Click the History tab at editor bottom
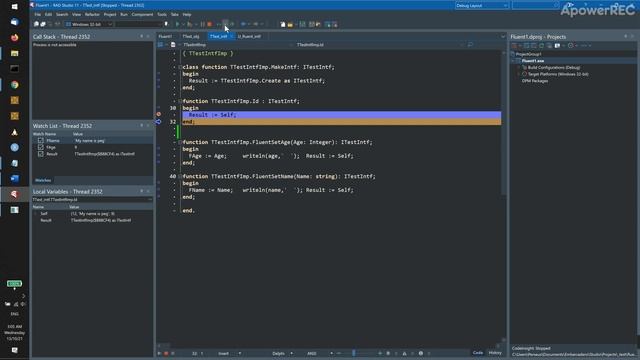This screenshot has width=640, height=360. point(495,353)
